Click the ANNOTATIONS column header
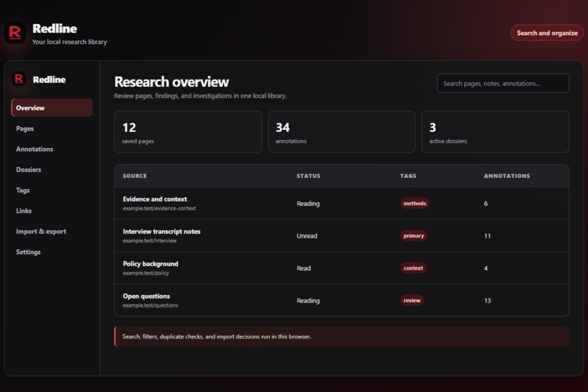Viewport: 588px width, 392px height. (x=506, y=176)
